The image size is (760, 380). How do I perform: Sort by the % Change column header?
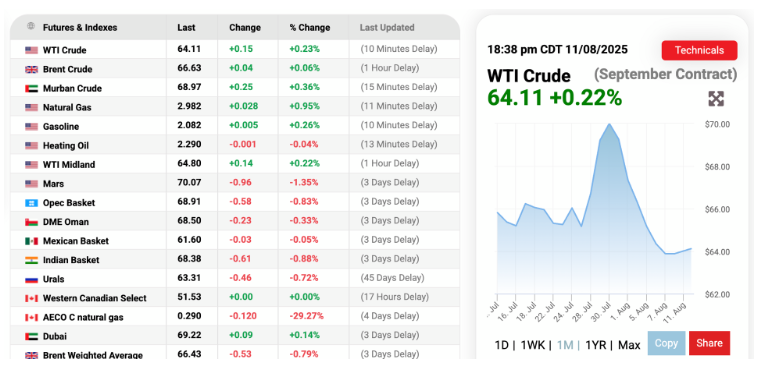(310, 28)
